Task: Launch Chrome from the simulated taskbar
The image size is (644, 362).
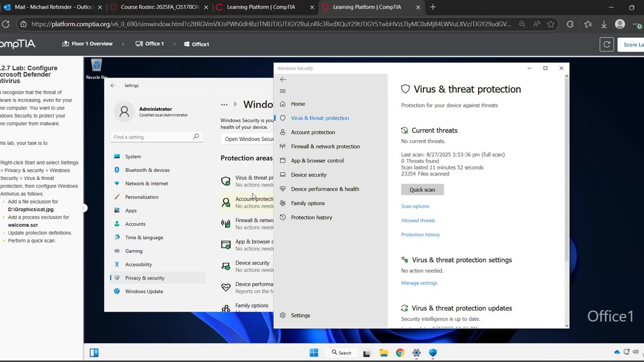Action: (400, 352)
